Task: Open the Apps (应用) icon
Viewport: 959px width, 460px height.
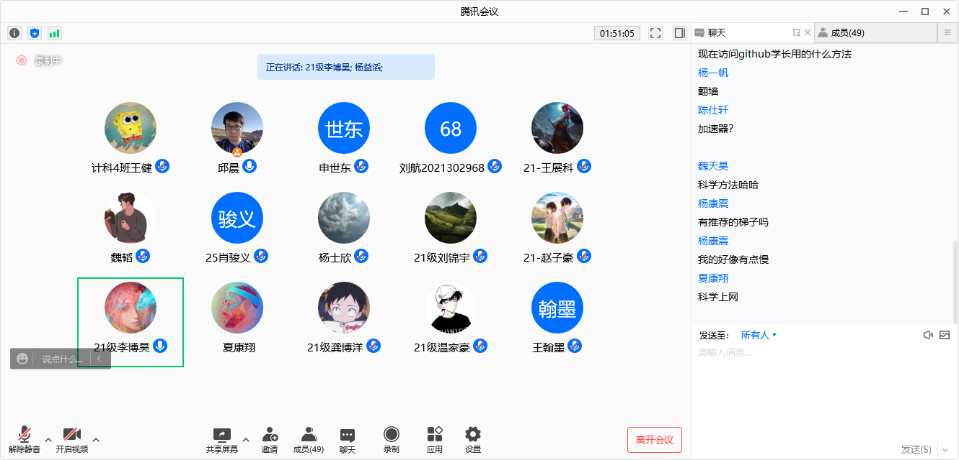Action: 434,438
